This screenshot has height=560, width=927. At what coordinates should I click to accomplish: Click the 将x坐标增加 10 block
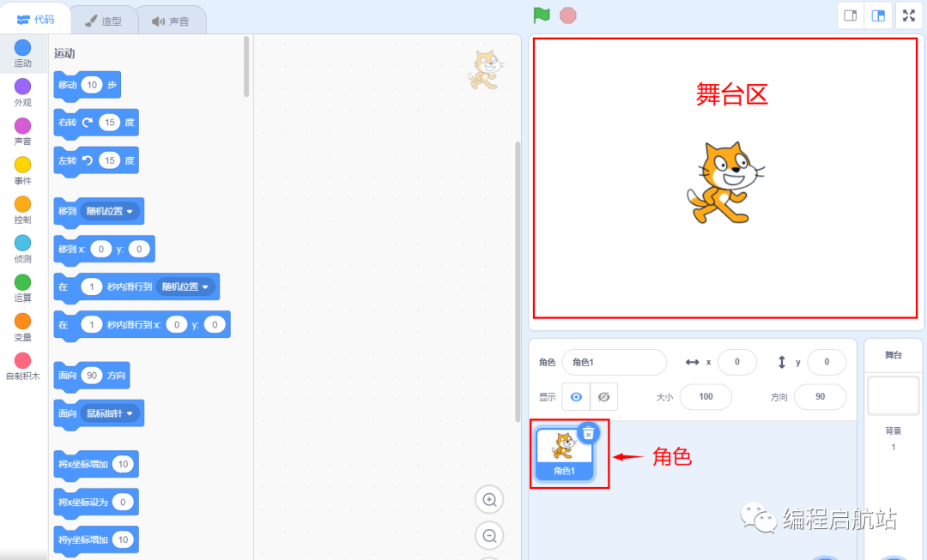tap(96, 464)
